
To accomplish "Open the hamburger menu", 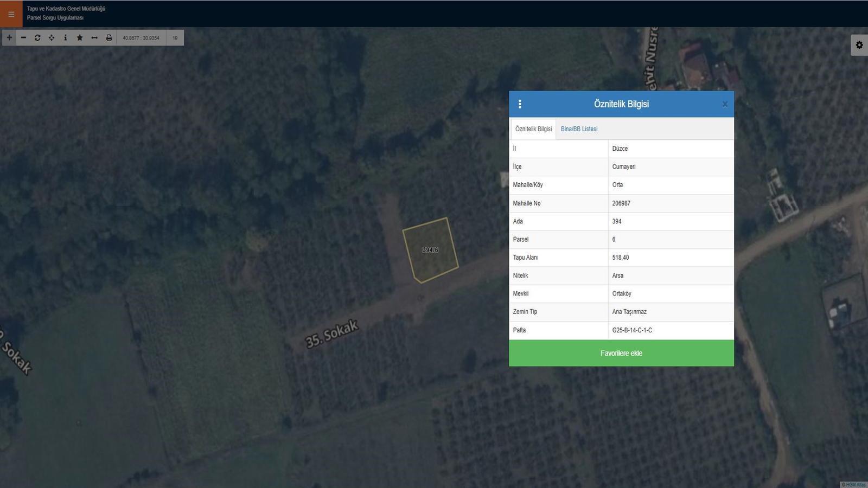I will click(11, 14).
